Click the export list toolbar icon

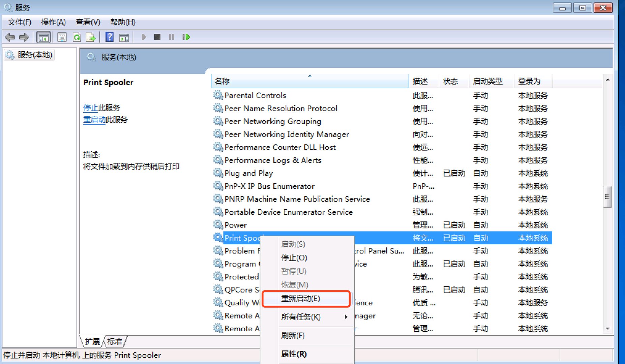coord(90,37)
